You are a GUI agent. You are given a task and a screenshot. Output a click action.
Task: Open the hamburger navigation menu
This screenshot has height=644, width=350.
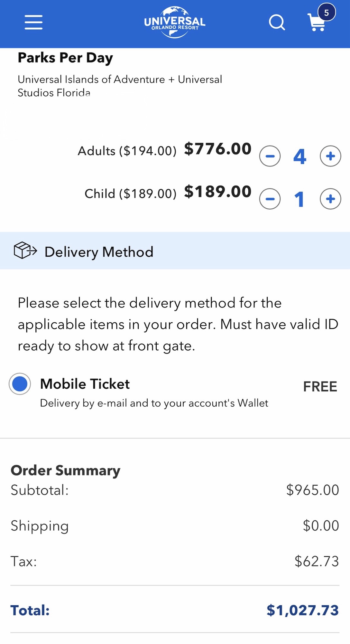click(33, 22)
